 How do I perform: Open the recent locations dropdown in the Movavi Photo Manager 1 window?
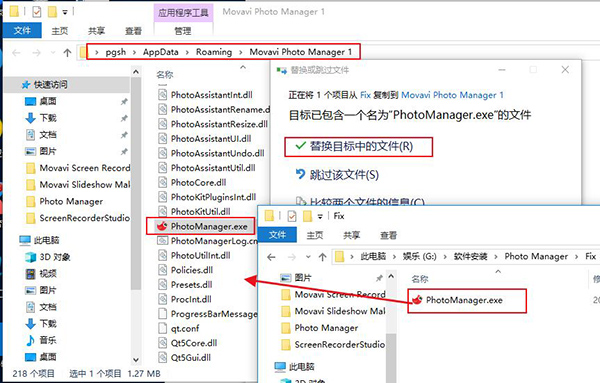tap(53, 52)
